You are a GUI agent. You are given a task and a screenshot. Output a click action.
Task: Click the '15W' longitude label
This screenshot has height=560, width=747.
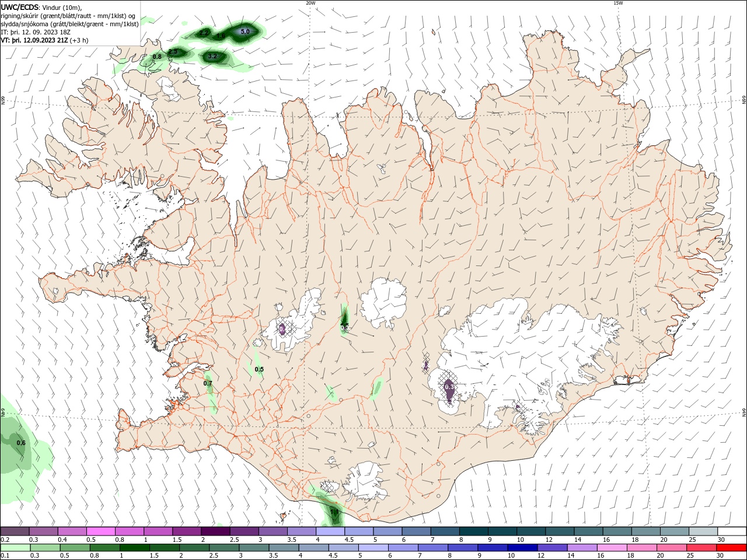click(618, 3)
